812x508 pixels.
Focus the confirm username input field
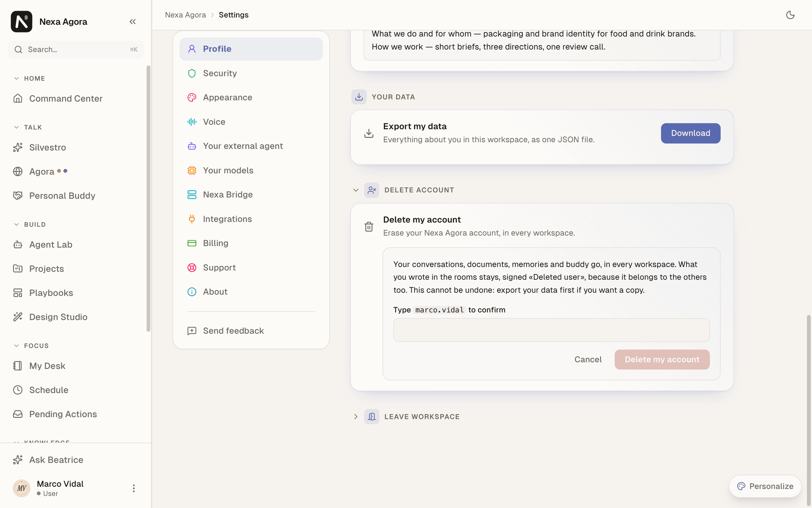click(551, 330)
